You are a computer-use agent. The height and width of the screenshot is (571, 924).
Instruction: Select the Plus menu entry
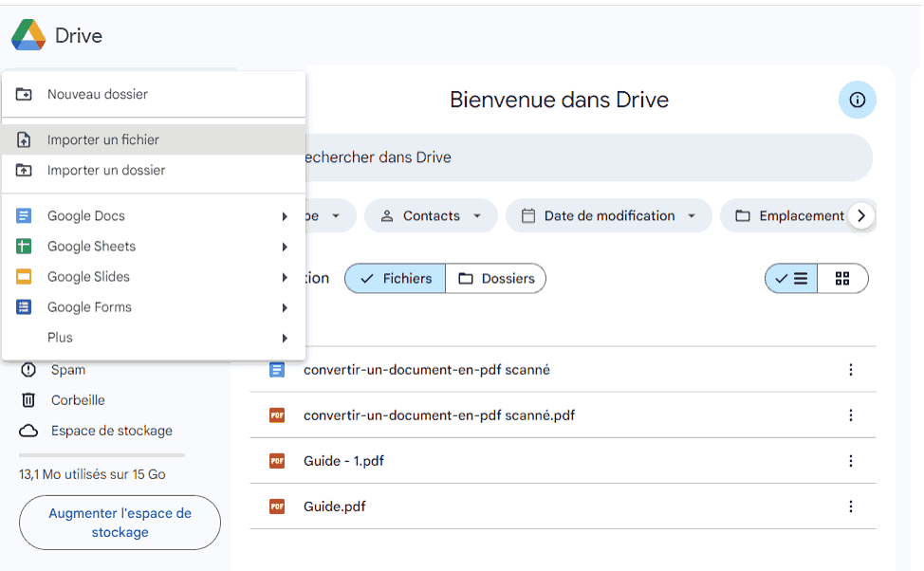coord(154,338)
